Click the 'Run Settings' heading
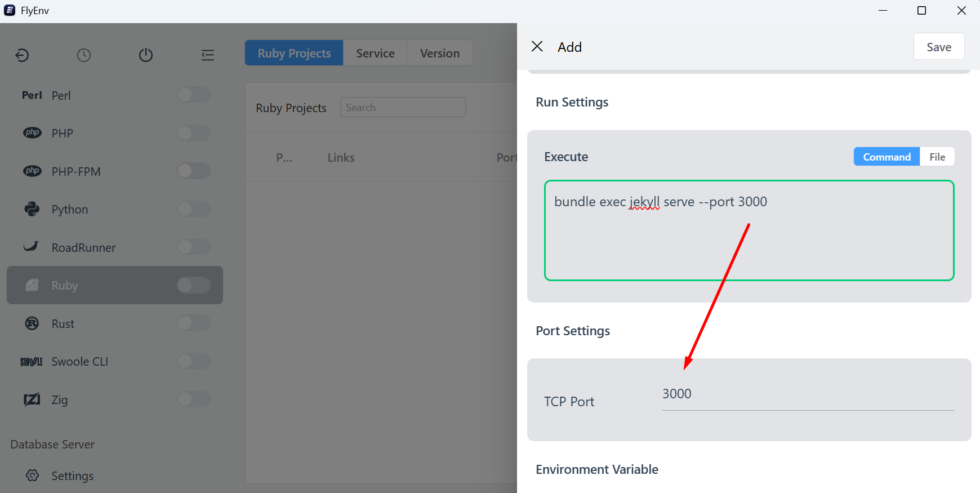980x493 pixels. 572,102
